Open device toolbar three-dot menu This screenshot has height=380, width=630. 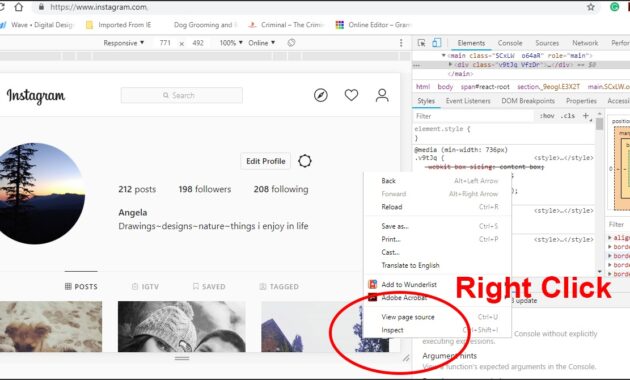coord(401,43)
